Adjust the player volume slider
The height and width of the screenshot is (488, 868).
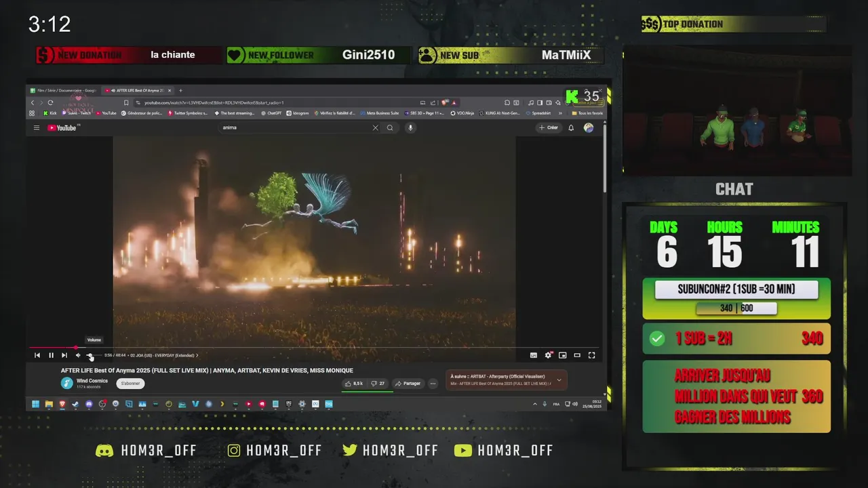93,355
